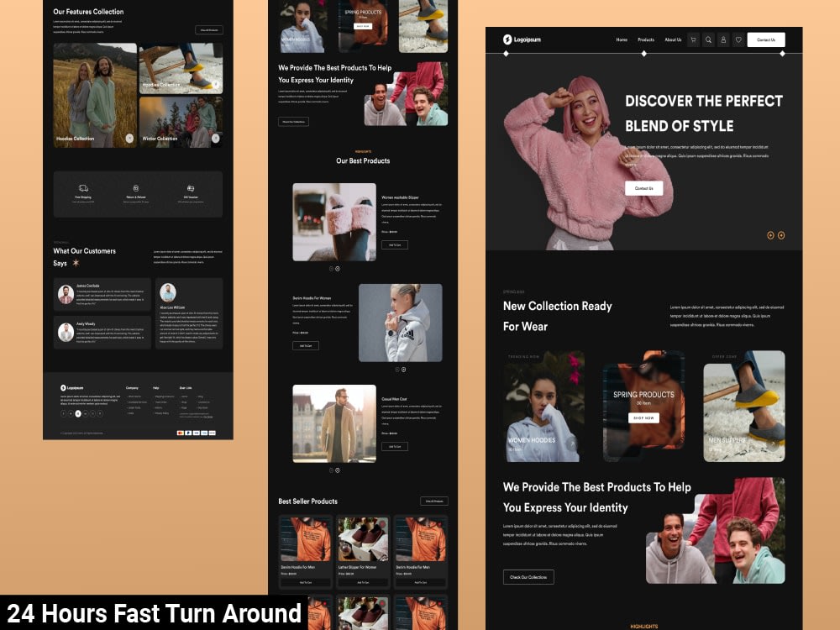Open search using the magnifier icon
This screenshot has height=630, width=840.
(708, 39)
